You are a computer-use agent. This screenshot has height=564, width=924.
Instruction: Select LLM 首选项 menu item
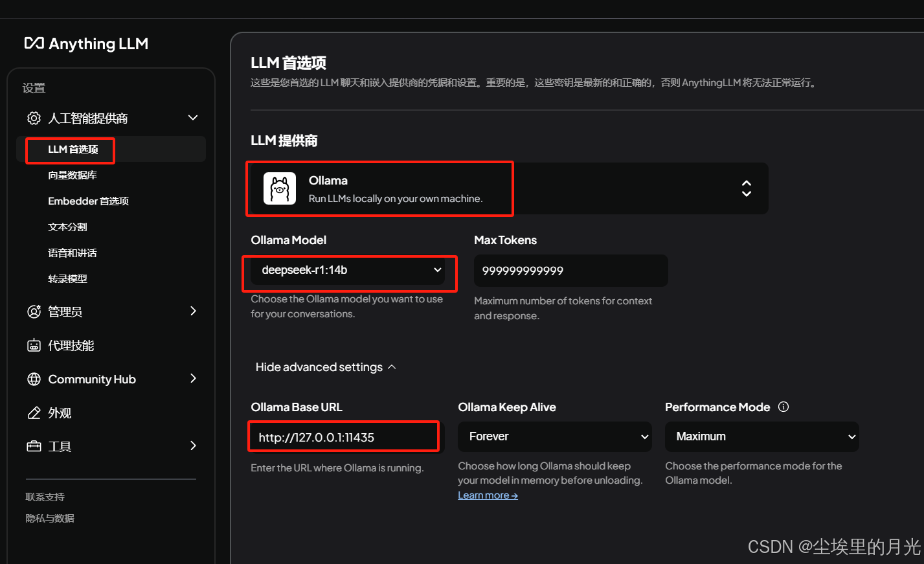(x=111, y=149)
